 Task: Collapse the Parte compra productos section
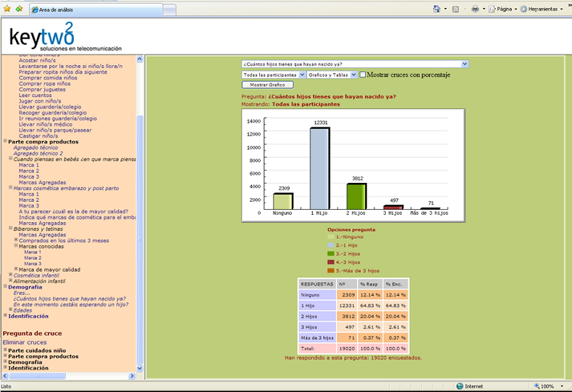click(x=5, y=142)
